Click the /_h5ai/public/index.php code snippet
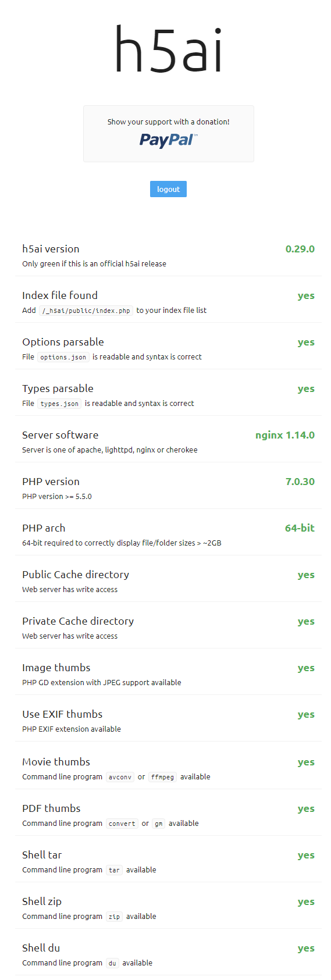Viewport: 331px width, 980px height. pos(86,311)
